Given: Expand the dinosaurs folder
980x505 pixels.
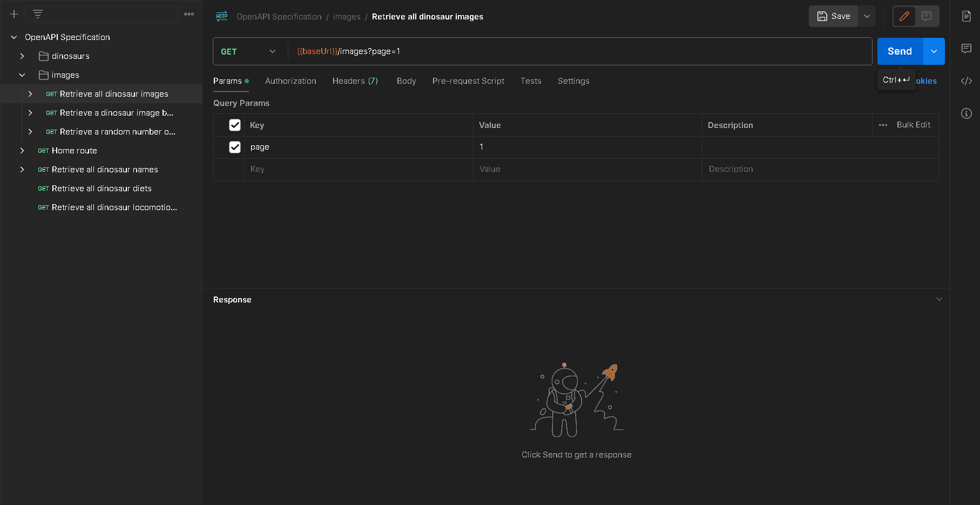Looking at the screenshot, I should click(x=22, y=56).
